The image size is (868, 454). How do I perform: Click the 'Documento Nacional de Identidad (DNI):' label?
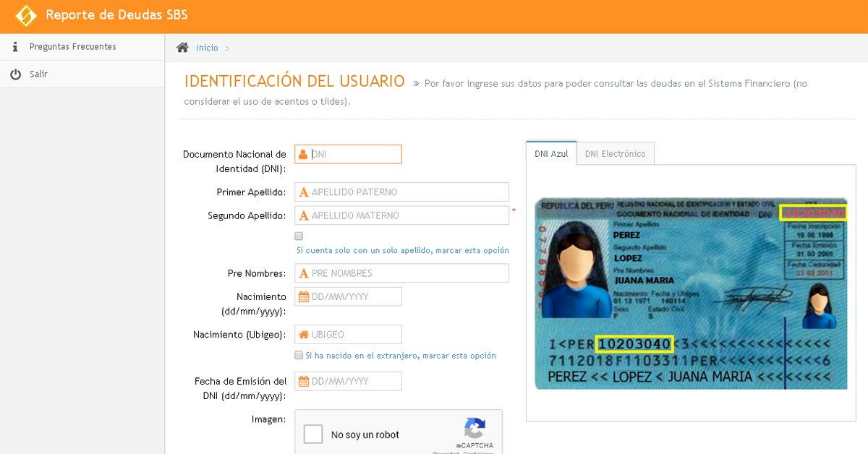(234, 161)
